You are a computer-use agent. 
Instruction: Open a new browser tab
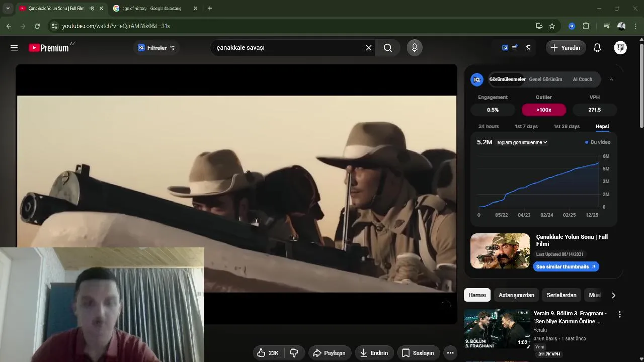(210, 9)
